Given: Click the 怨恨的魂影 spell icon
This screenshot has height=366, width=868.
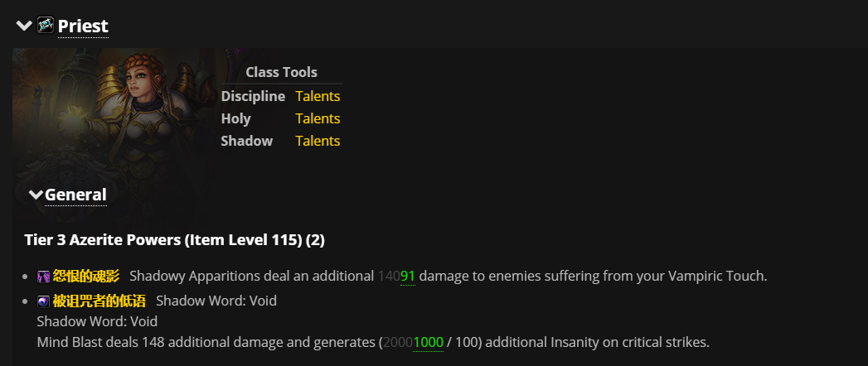Looking at the screenshot, I should coord(44,276).
